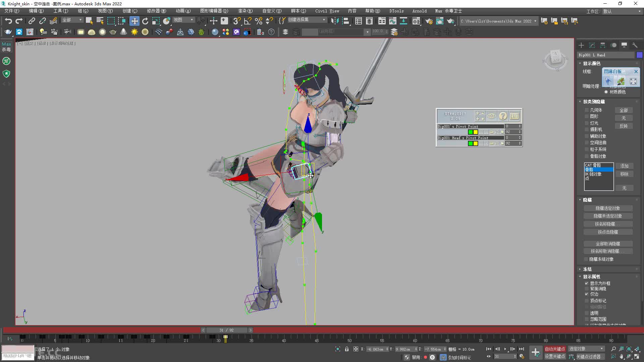Open the 选定对象 key filter dropdown
644x362 pixels.
click(x=586, y=349)
